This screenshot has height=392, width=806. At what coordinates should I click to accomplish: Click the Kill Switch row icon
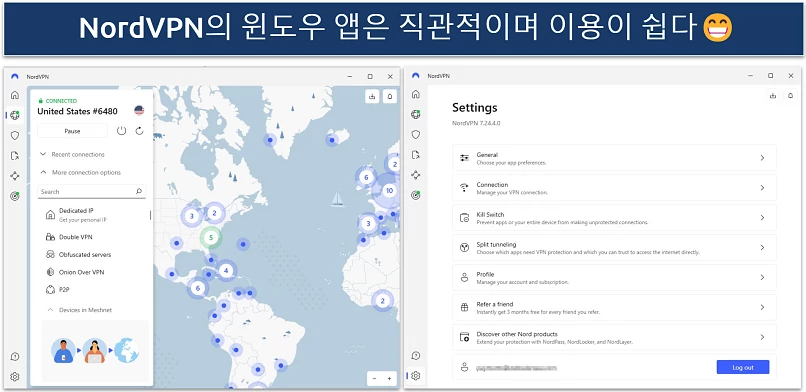464,218
